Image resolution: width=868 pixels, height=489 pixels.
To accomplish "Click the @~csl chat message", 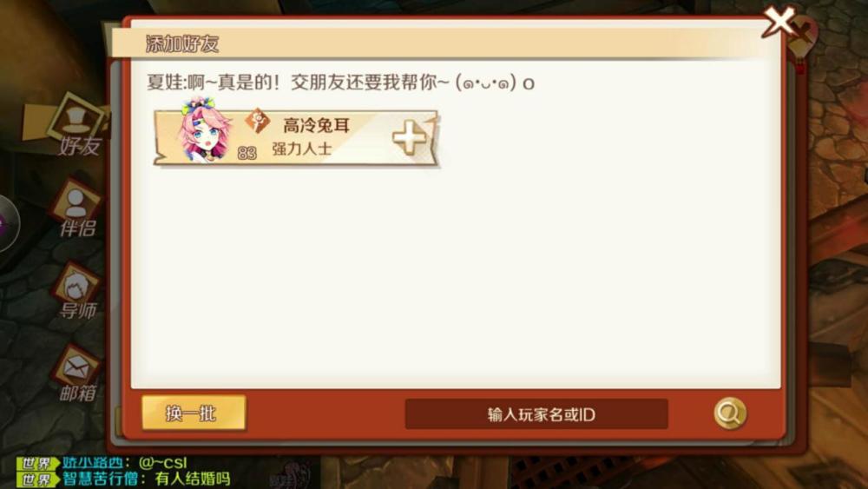I will point(163,462).
